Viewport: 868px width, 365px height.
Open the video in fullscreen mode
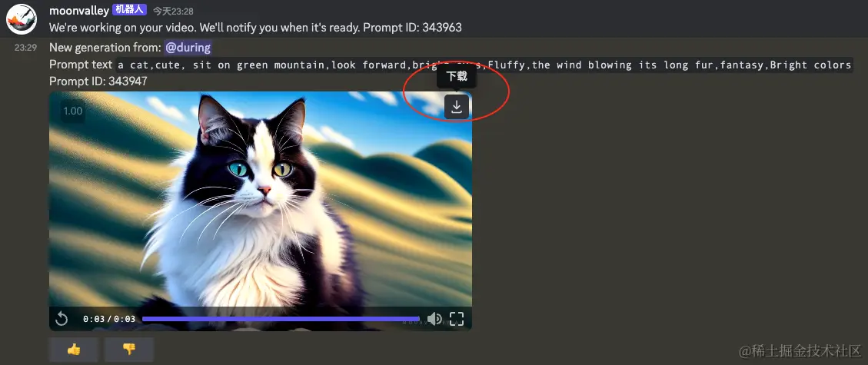(x=457, y=319)
